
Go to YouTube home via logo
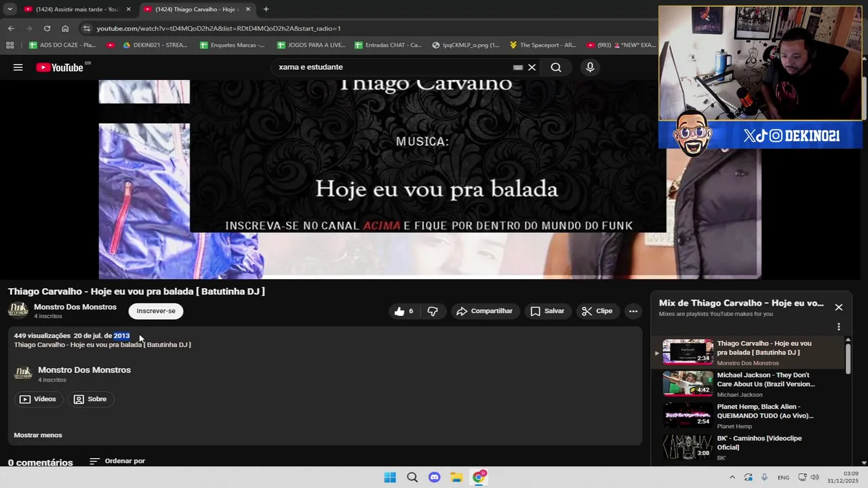pos(60,67)
